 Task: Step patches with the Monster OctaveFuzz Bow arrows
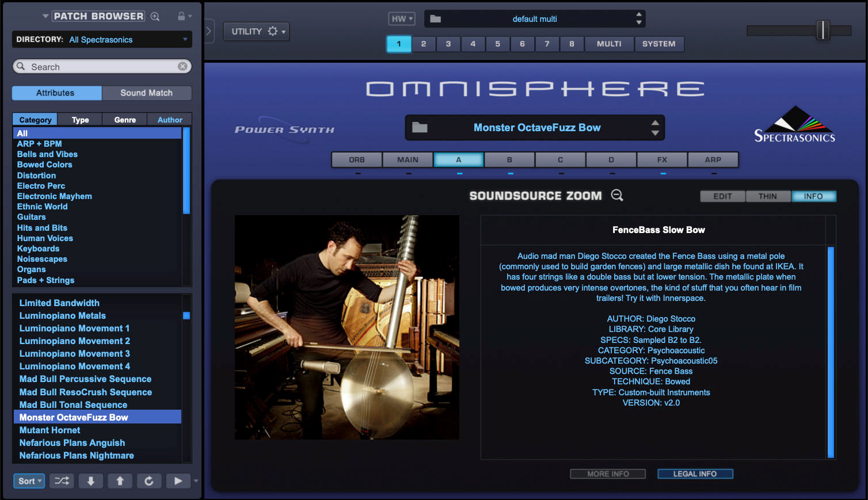655,127
